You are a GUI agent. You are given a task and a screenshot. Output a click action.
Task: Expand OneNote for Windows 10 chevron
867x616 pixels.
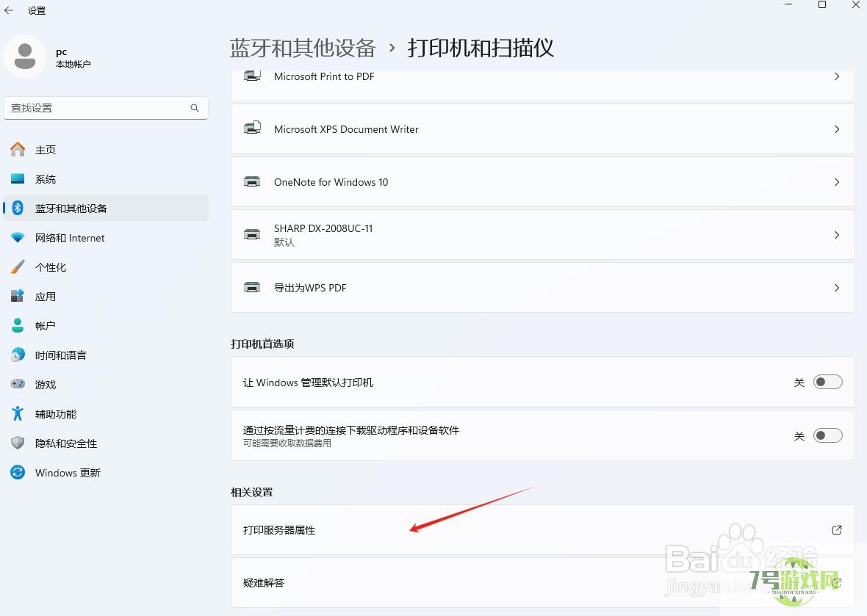point(837,182)
